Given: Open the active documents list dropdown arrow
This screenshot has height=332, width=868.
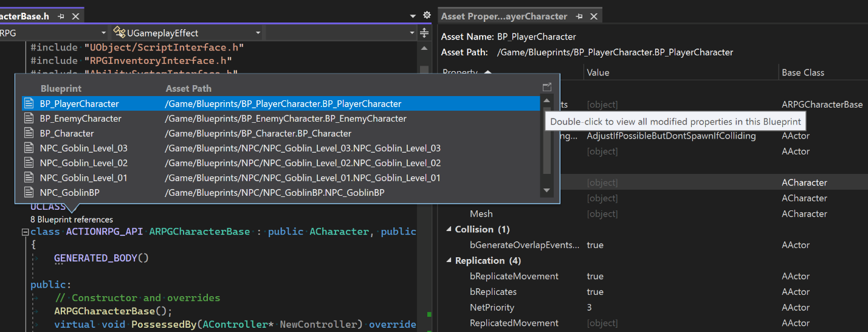Looking at the screenshot, I should (413, 16).
